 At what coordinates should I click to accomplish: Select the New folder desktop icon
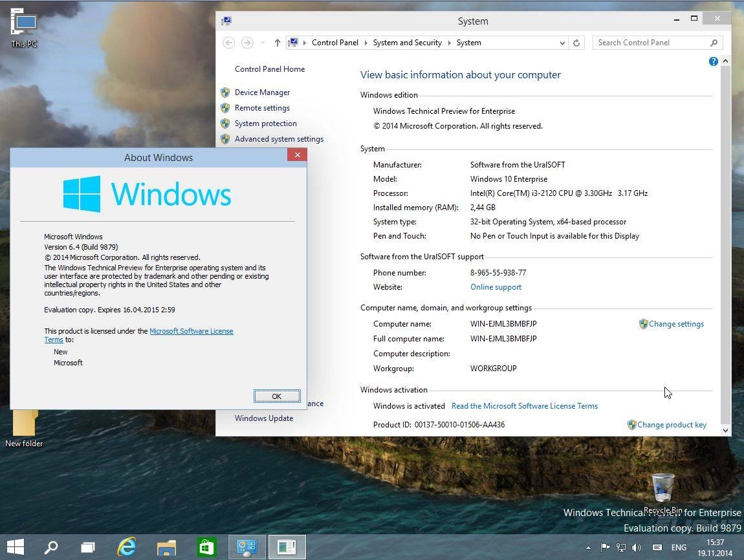coord(24,428)
